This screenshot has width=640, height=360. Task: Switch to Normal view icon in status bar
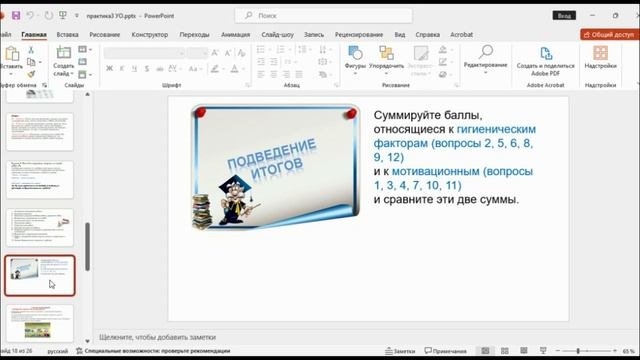point(485,351)
